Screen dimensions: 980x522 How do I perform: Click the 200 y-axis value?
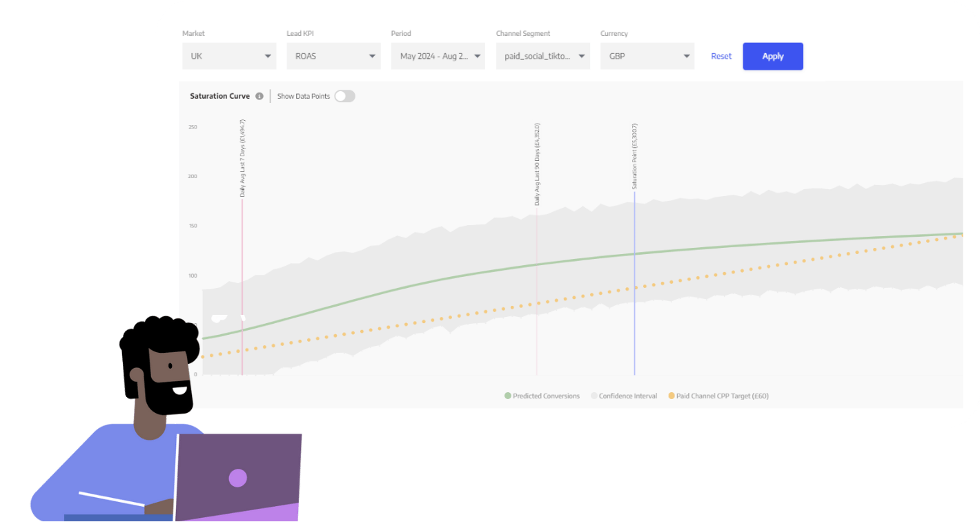(193, 176)
